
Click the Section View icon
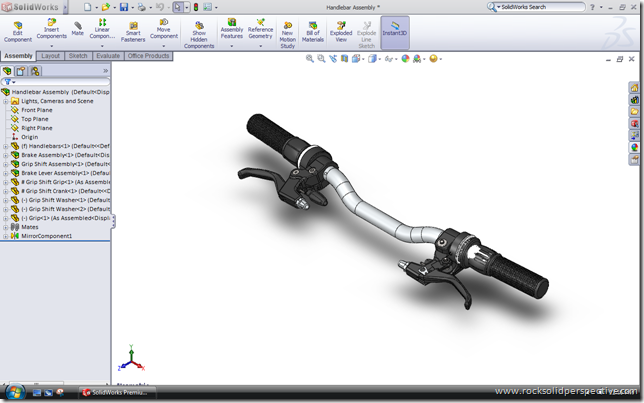click(x=344, y=59)
